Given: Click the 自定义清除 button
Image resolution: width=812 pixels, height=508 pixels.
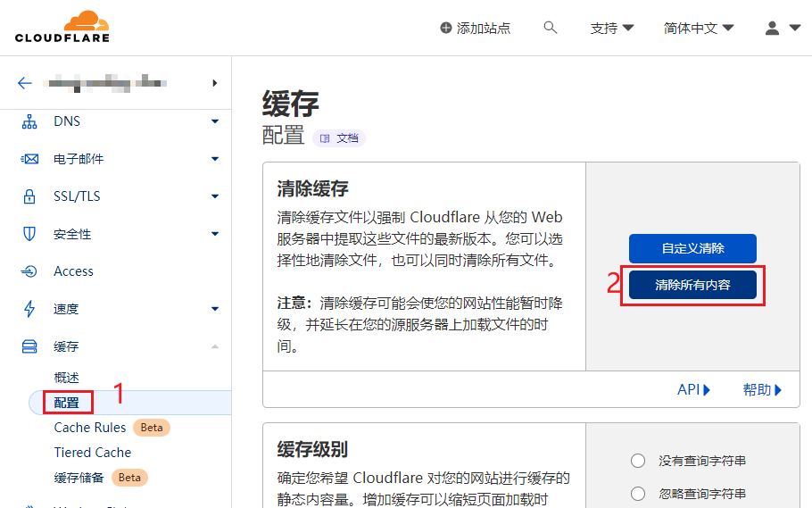Looking at the screenshot, I should coord(692,248).
